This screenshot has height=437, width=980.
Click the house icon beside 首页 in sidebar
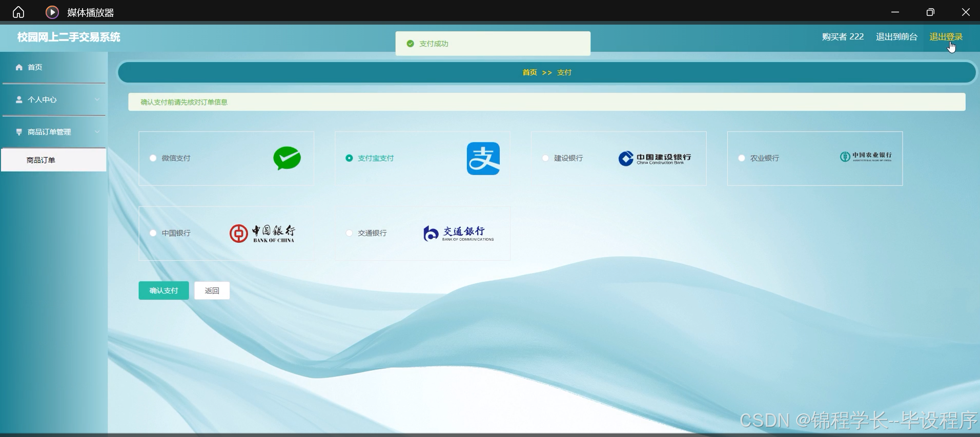coord(19,67)
